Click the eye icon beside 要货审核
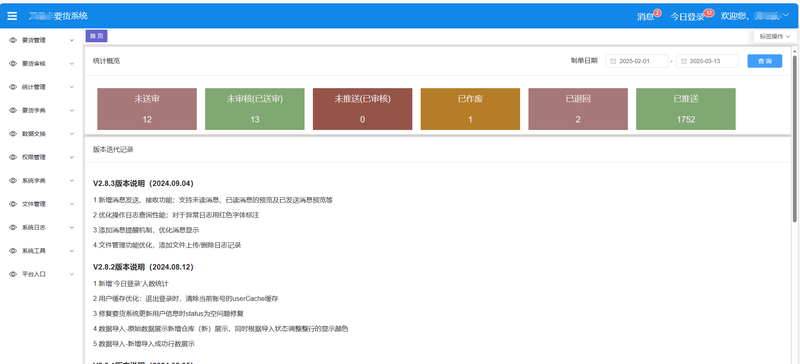Screen dimensions: 800x364 pyautogui.click(x=13, y=63)
